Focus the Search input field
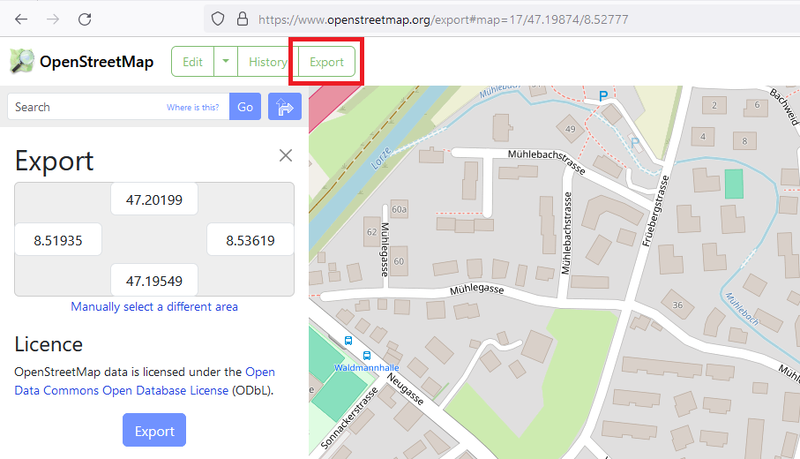 click(118, 107)
